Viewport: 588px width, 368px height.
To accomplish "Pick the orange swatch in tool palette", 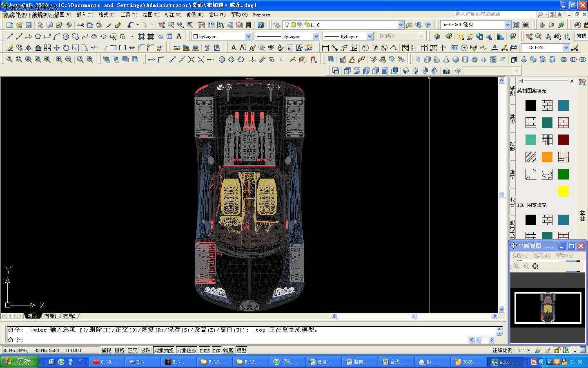I will point(547,157).
